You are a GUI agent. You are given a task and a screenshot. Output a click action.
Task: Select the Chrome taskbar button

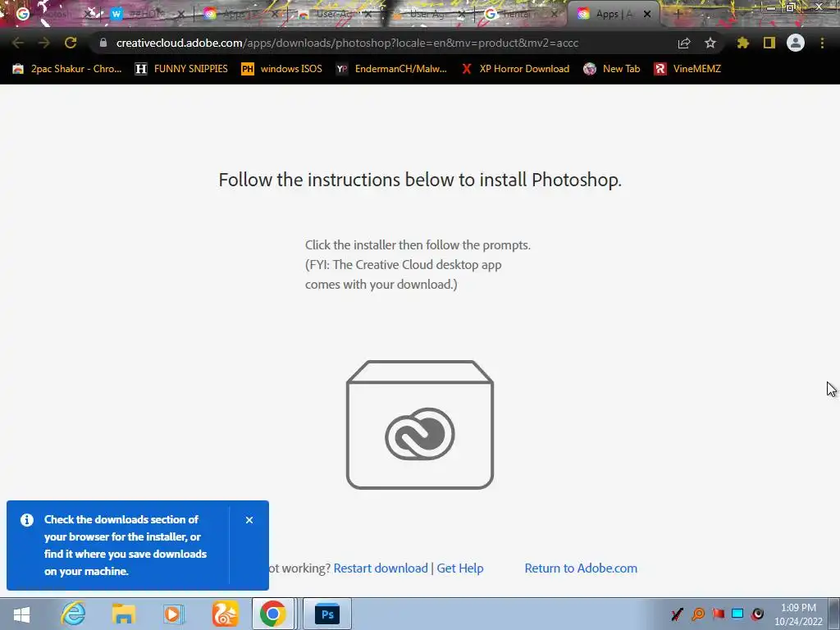[273, 614]
